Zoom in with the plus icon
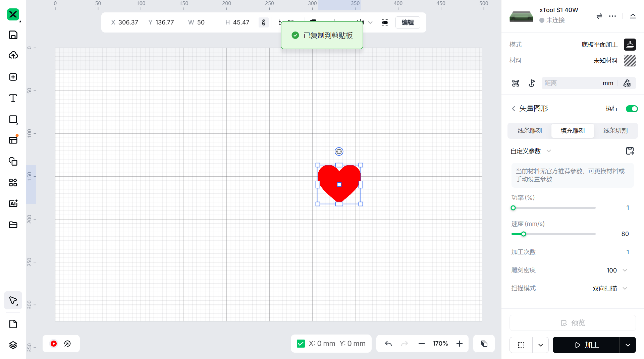This screenshot has width=644, height=359. (x=460, y=344)
